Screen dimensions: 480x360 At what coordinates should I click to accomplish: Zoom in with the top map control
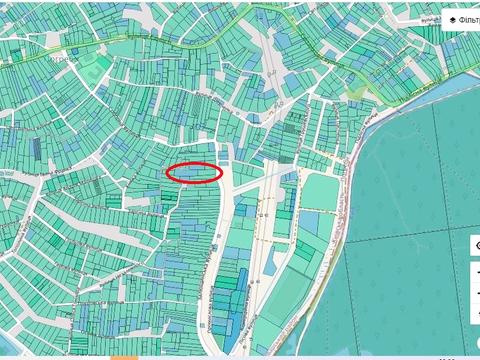476,272
